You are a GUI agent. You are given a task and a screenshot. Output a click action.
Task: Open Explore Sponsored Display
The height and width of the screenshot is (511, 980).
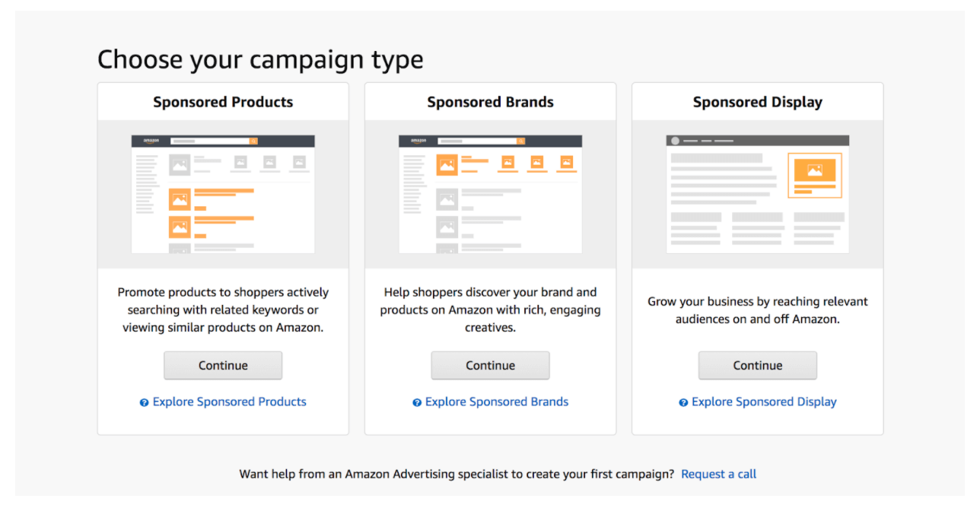pyautogui.click(x=764, y=401)
